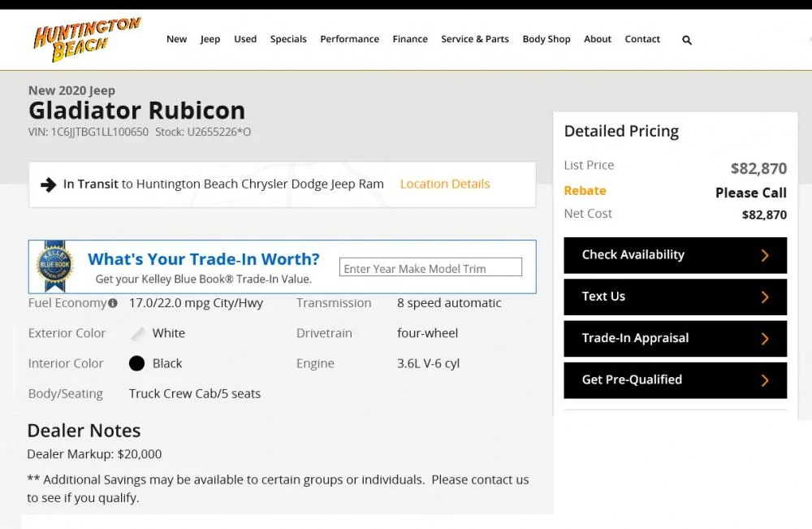The height and width of the screenshot is (529, 812).
Task: Click the Dealer Notes heading
Action: [84, 431]
